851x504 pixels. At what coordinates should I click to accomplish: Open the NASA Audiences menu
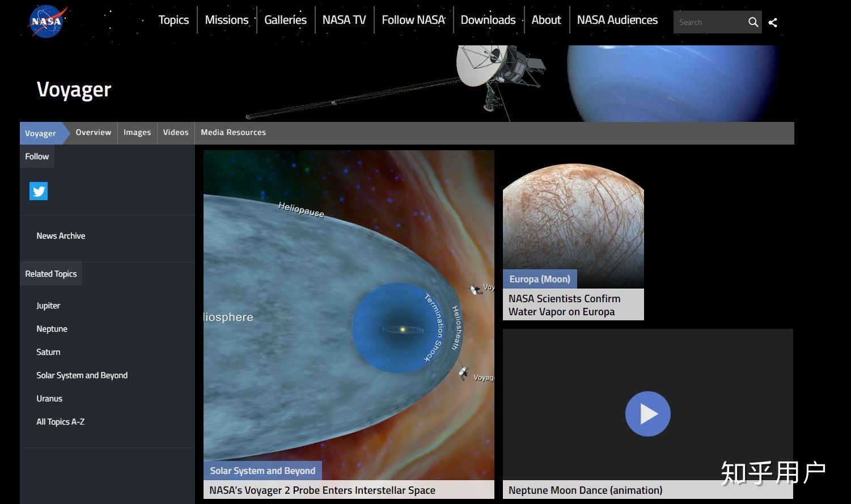617,20
